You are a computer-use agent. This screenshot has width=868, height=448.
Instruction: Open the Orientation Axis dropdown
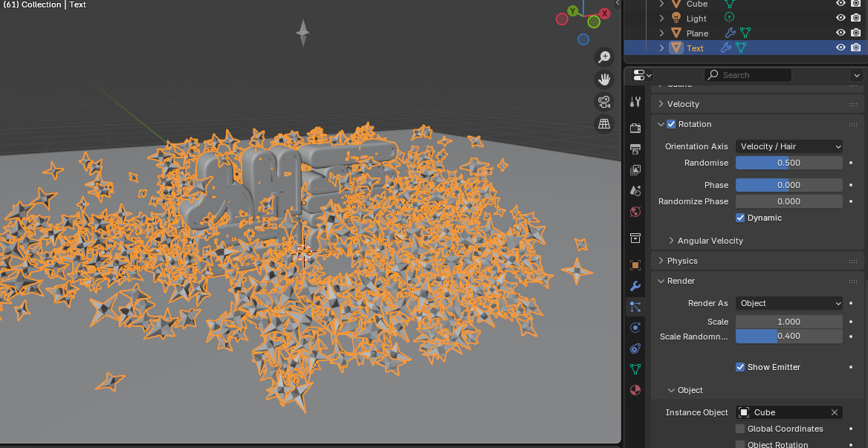[x=788, y=146]
